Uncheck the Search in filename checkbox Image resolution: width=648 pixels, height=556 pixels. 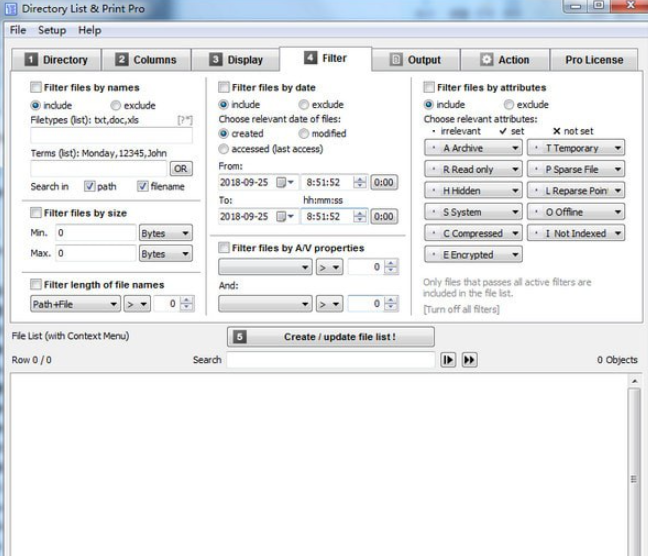tap(143, 186)
